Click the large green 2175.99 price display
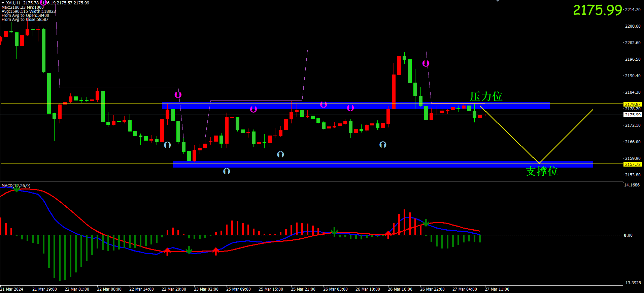Screen dimensions: 644x293 pyautogui.click(x=597, y=10)
